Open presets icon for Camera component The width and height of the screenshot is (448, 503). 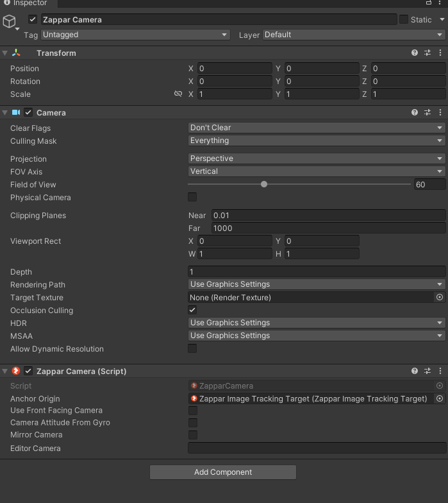[x=427, y=112]
